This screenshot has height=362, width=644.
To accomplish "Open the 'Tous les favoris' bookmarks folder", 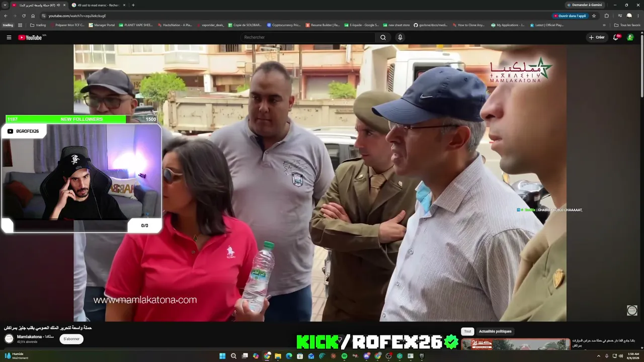I will 627,25.
